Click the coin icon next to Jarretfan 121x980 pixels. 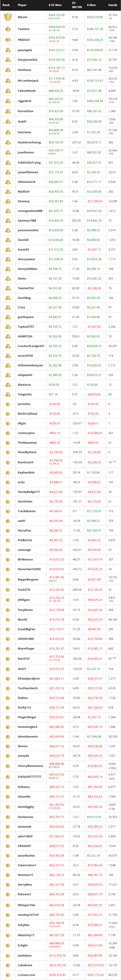click(8, 404)
